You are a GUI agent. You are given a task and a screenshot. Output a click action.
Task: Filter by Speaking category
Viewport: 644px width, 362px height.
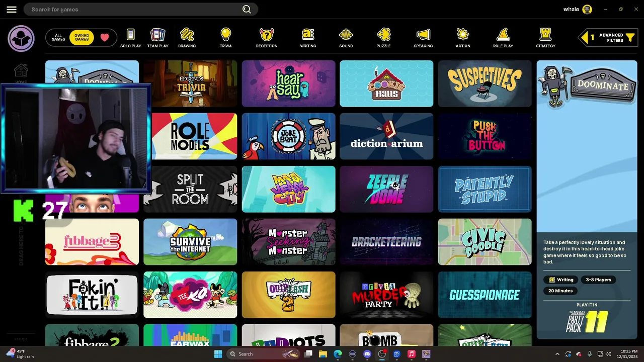(423, 38)
